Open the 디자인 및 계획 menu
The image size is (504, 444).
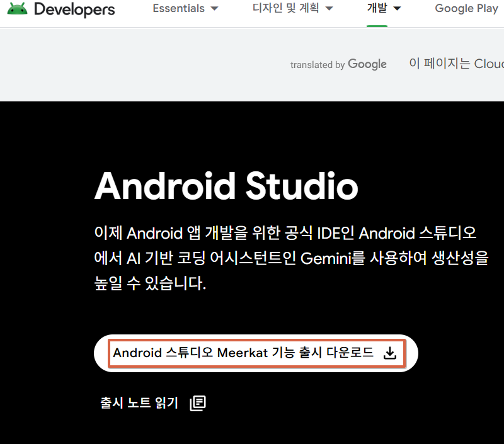[x=292, y=8]
